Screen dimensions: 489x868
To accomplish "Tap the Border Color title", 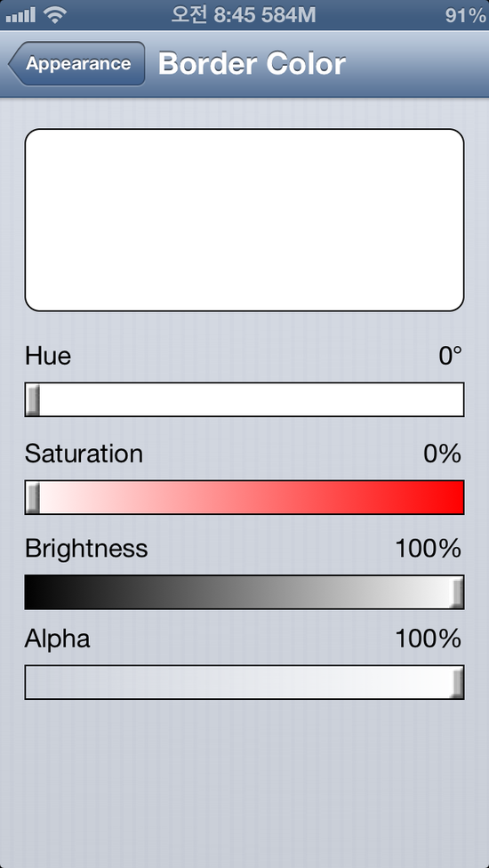I will click(x=252, y=64).
